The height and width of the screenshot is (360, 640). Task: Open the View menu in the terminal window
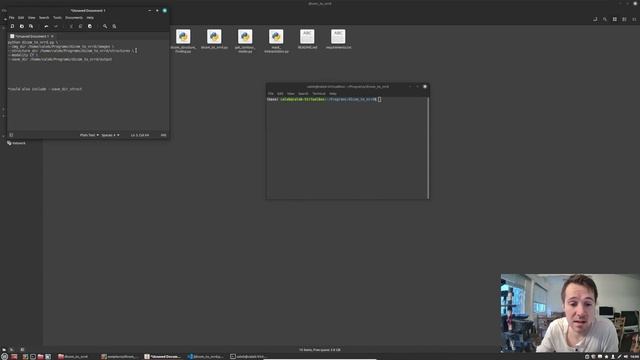[x=291, y=93]
